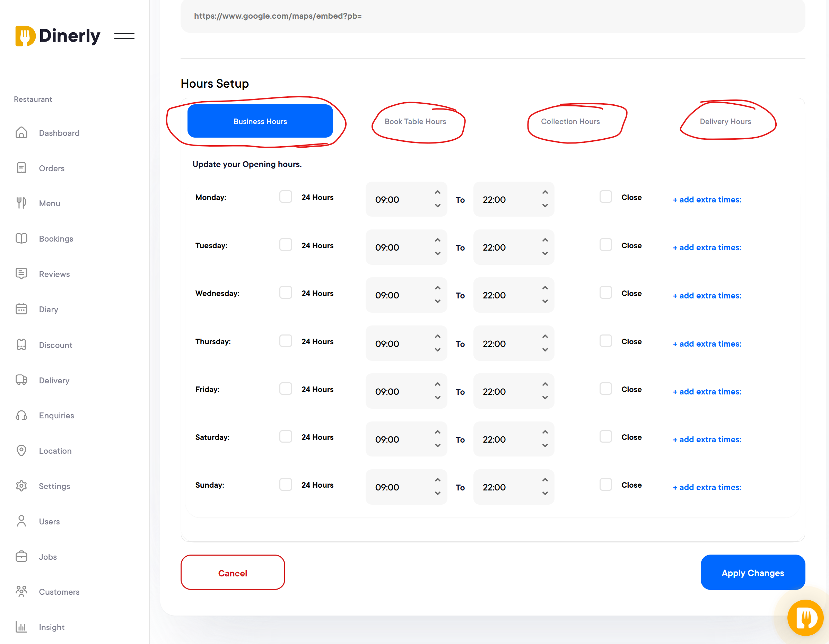The image size is (829, 644).
Task: Open the orange Dinerly chat widget
Action: click(805, 618)
